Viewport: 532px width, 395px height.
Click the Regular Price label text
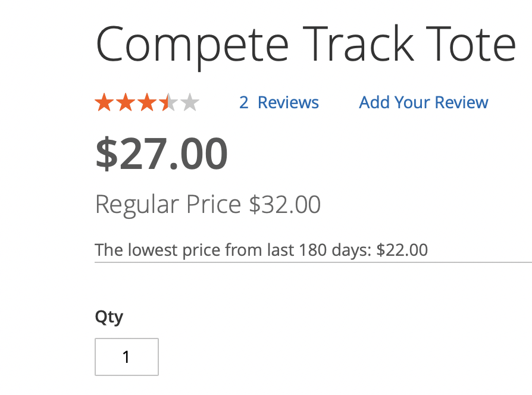[x=168, y=205]
